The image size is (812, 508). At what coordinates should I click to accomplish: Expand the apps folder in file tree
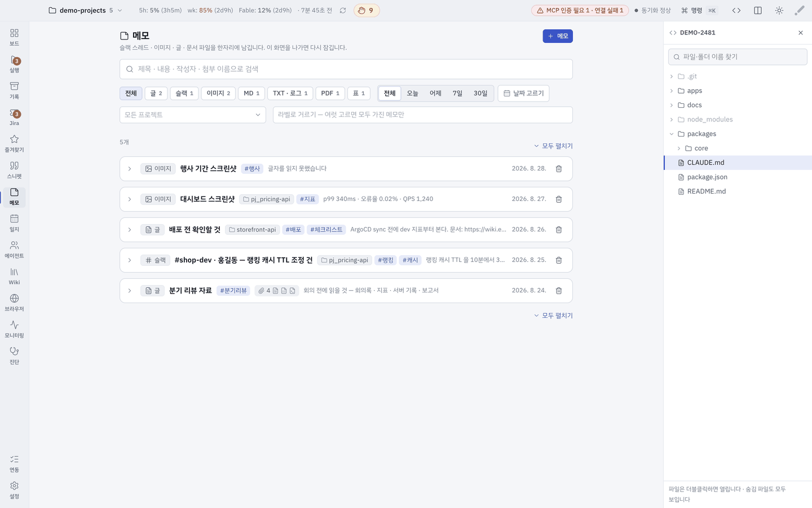[x=672, y=91]
